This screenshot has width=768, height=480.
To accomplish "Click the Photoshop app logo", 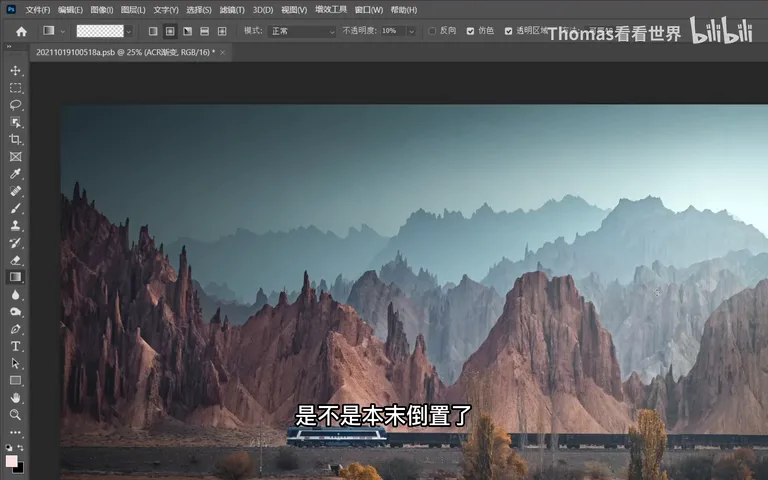I will pyautogui.click(x=11, y=9).
